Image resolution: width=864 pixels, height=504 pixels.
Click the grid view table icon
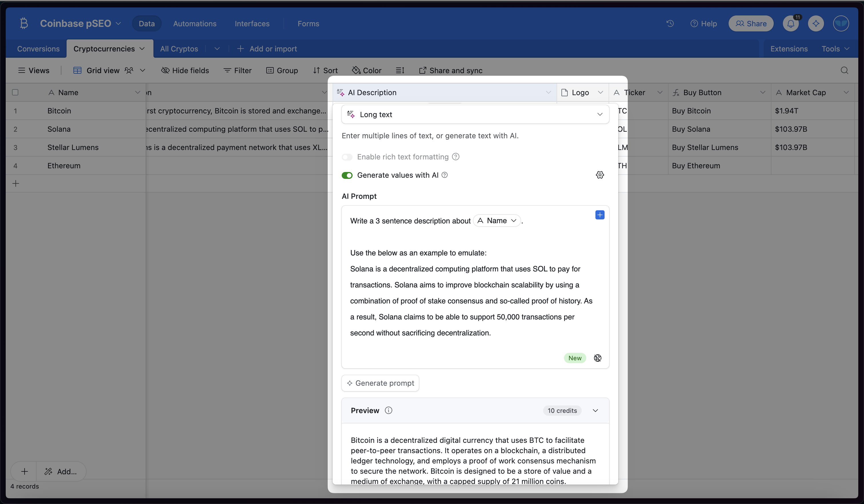tap(77, 70)
